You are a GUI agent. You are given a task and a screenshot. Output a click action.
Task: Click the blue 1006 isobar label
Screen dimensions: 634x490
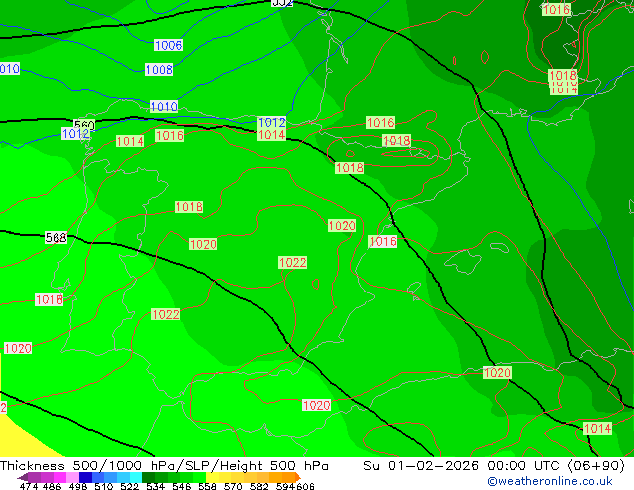pyautogui.click(x=168, y=45)
